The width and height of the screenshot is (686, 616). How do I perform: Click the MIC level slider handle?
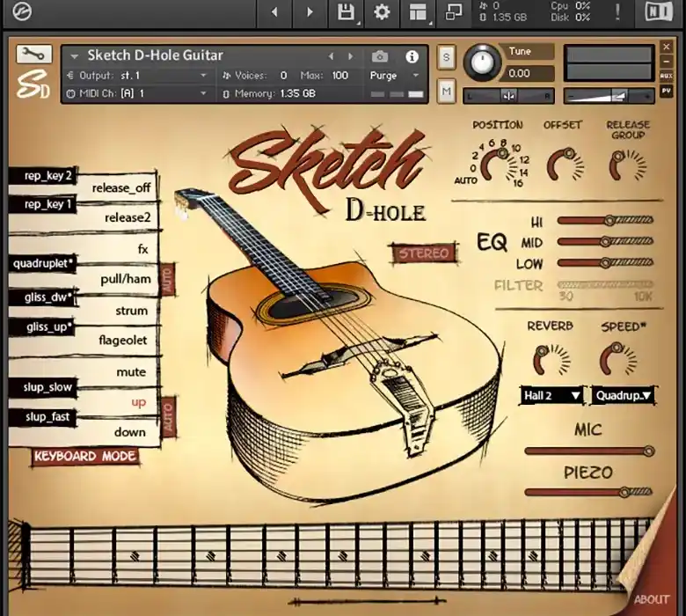(x=649, y=451)
